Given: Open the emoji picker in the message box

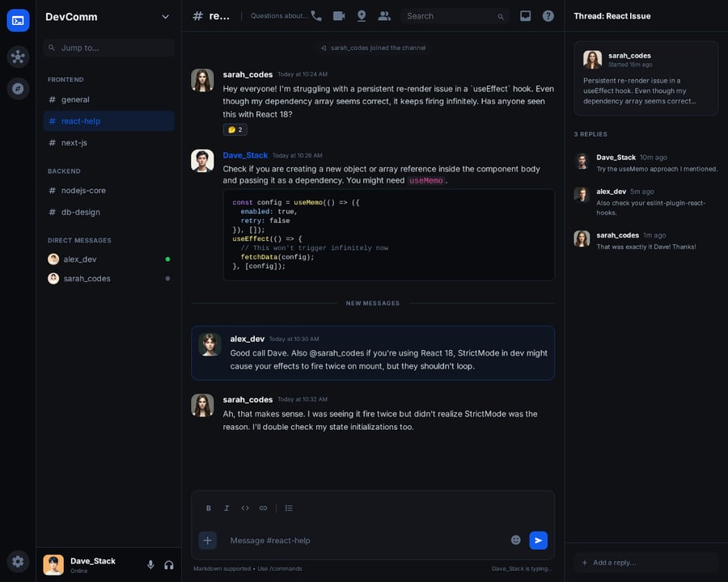Looking at the screenshot, I should [x=516, y=540].
